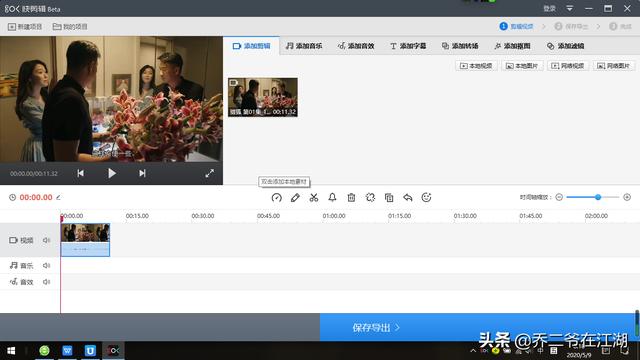
Task: Jump to next frame in preview
Action: point(142,173)
